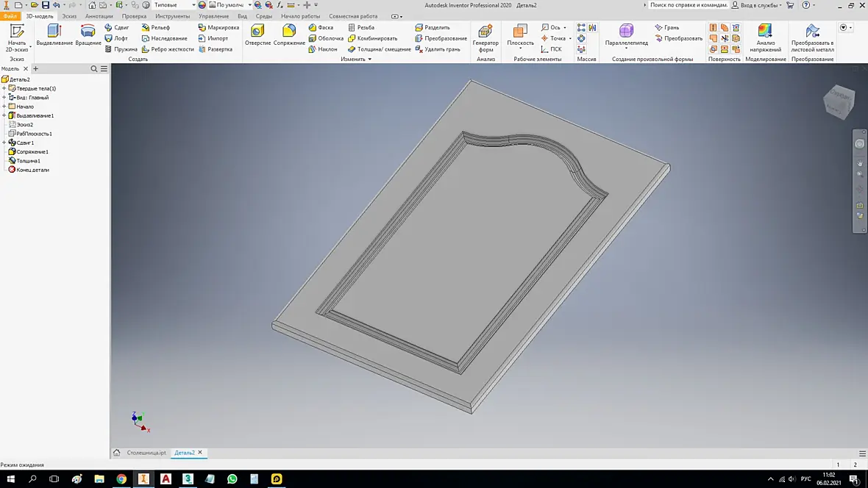Image resolution: width=868 pixels, height=488 pixels.
Task: Open the Windows Start menu
Action: point(10,478)
